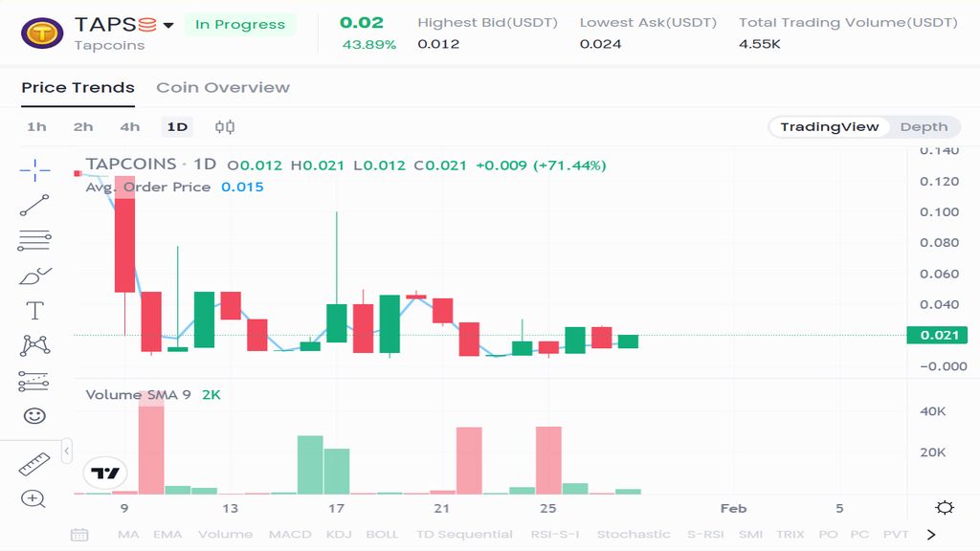Enable the SMI indicator
Viewport: 980px width, 551px height.
coord(750,535)
